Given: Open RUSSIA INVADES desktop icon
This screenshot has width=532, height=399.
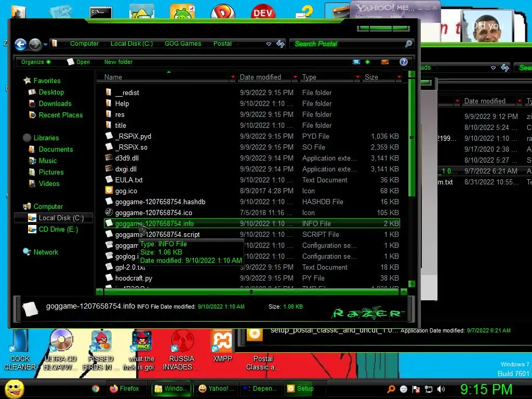Looking at the screenshot, I should point(182,351).
